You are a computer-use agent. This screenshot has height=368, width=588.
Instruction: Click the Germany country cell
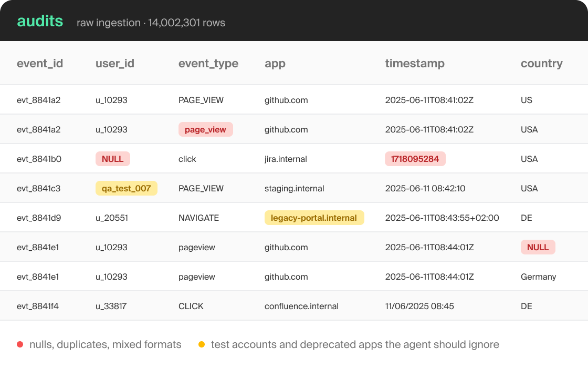click(539, 277)
